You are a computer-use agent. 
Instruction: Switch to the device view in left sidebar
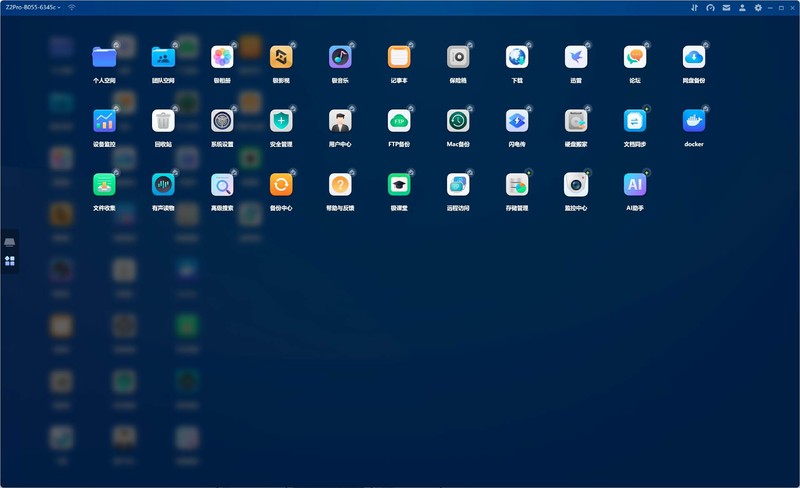tap(10, 242)
